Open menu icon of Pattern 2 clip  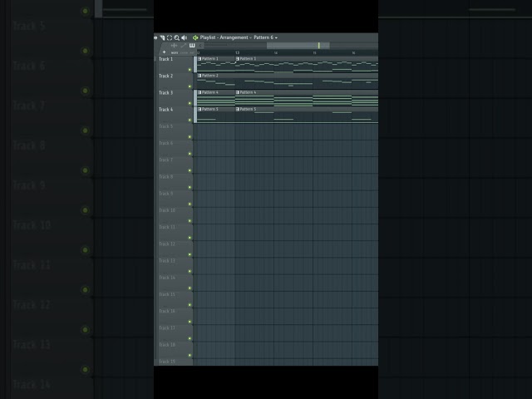point(199,76)
